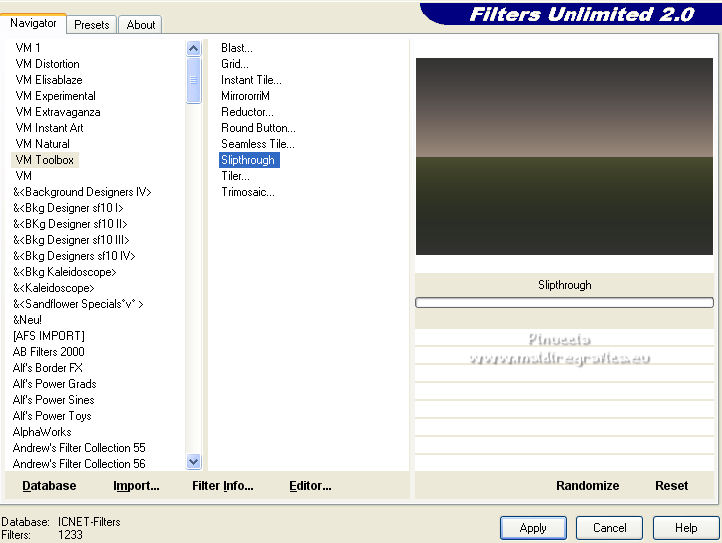Open the About tab
This screenshot has height=543, width=722.
coord(140,24)
